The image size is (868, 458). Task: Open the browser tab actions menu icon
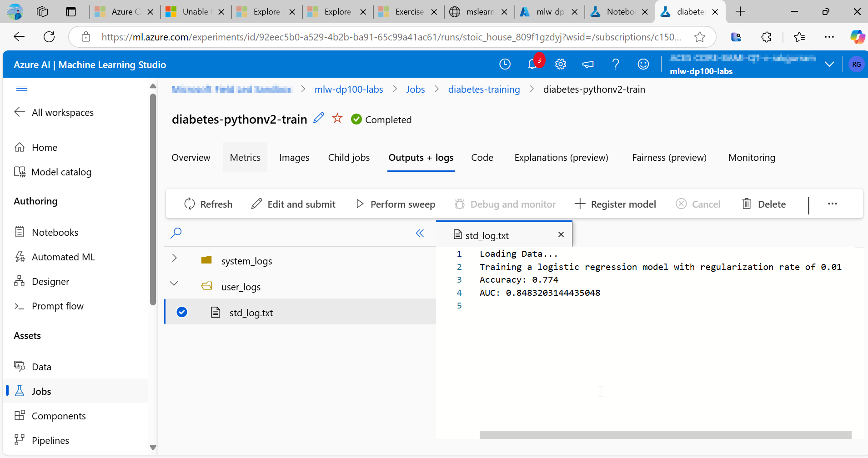click(x=71, y=11)
